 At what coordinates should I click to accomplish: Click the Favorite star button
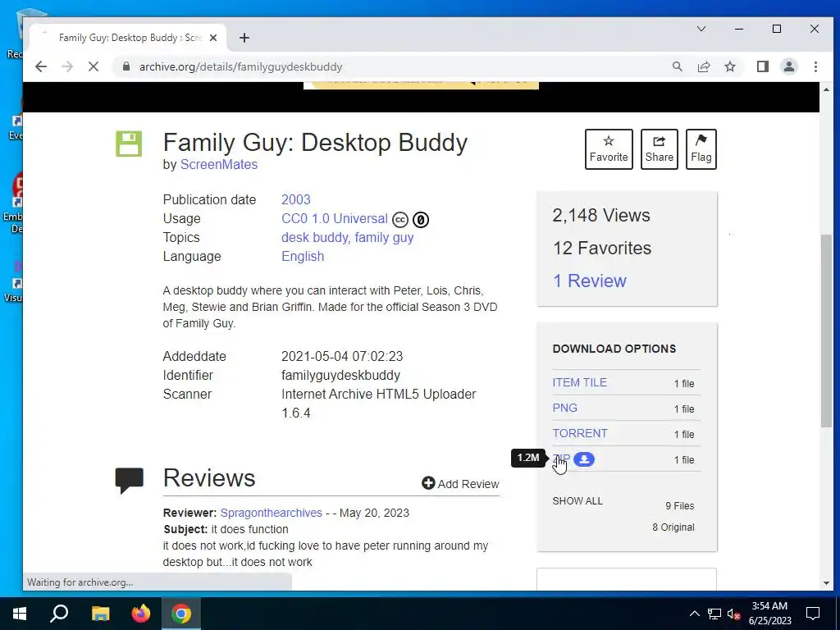pos(609,149)
